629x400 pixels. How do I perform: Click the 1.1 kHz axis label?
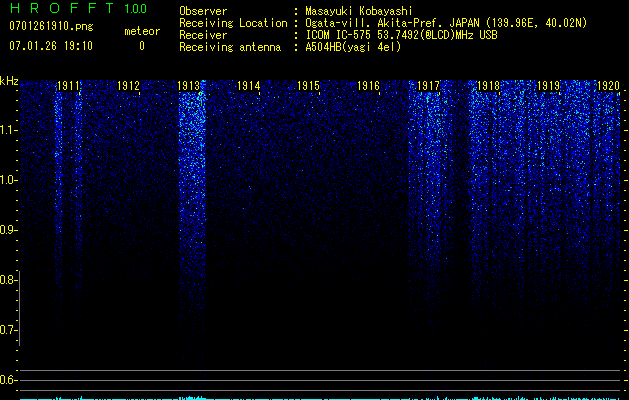(7, 130)
